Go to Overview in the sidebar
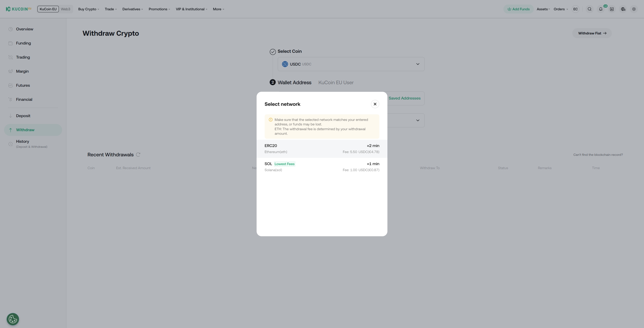 click(33, 29)
